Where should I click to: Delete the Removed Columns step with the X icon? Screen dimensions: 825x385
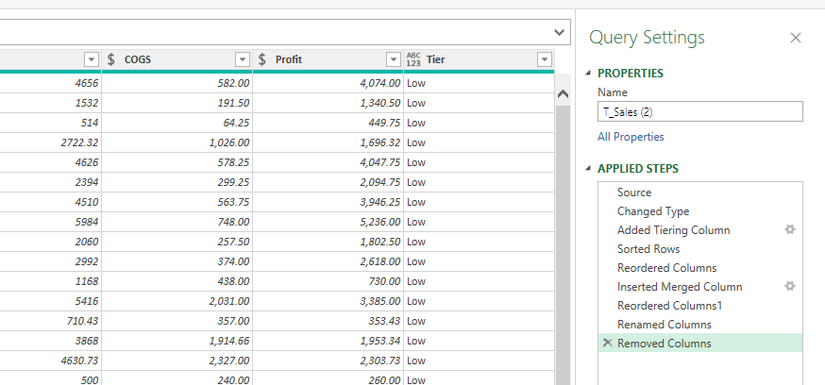tap(607, 343)
